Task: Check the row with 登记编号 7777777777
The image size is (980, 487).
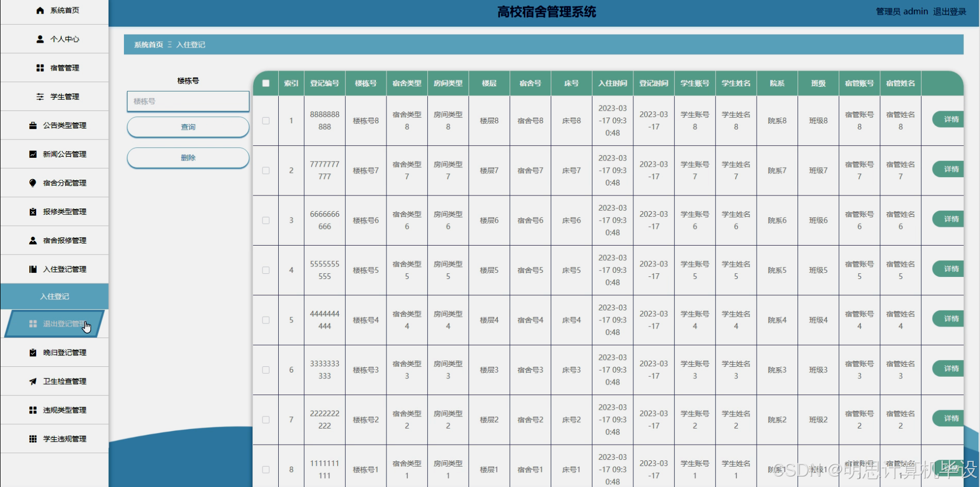Action: point(266,170)
